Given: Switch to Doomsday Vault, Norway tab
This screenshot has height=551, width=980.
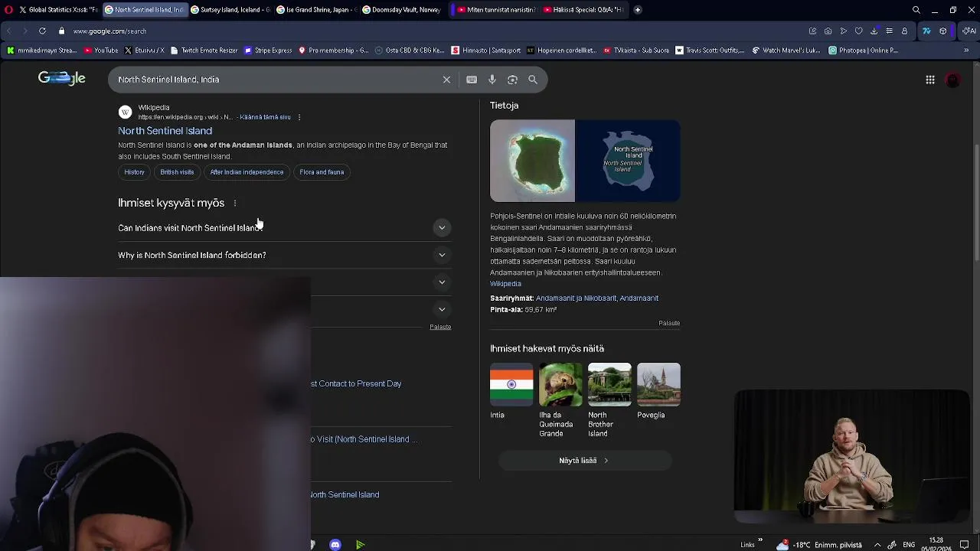Looking at the screenshot, I should (402, 10).
